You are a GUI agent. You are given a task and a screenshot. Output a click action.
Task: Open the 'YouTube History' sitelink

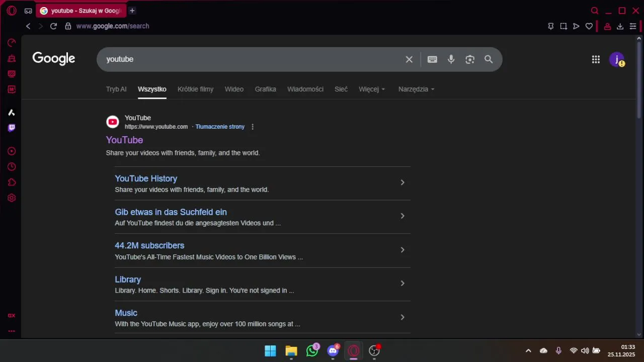tap(146, 178)
